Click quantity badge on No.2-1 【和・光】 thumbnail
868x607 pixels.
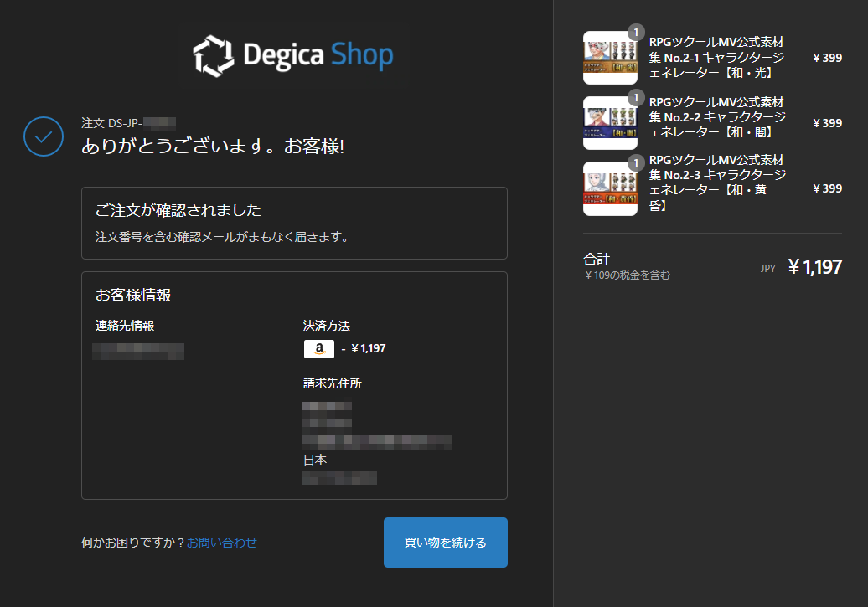coord(636,33)
